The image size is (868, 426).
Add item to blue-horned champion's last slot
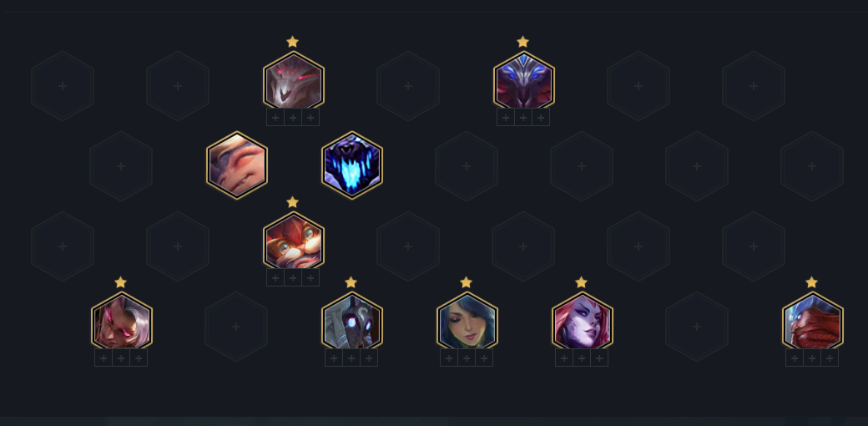[x=541, y=118]
